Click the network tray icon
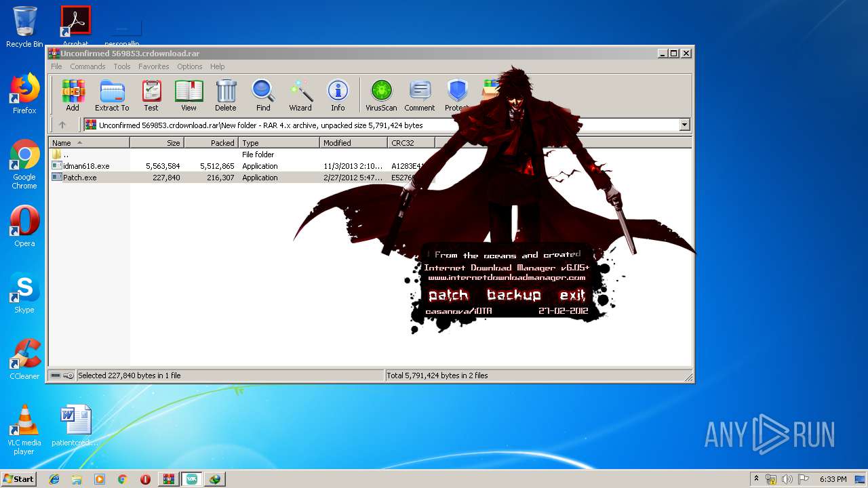This screenshot has height=488, width=868. point(771,479)
